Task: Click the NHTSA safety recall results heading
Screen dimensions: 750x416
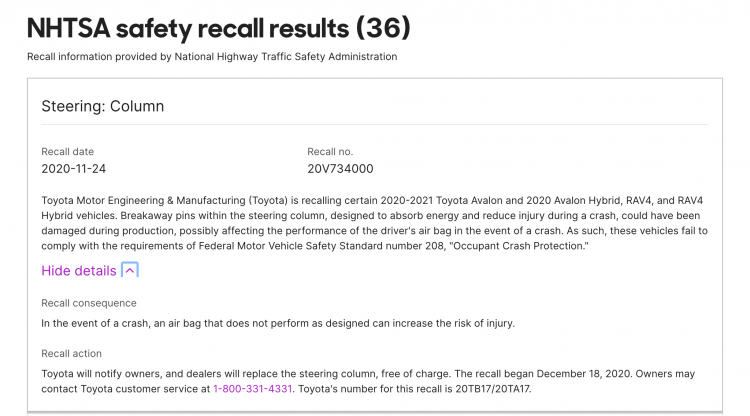Action: click(219, 29)
